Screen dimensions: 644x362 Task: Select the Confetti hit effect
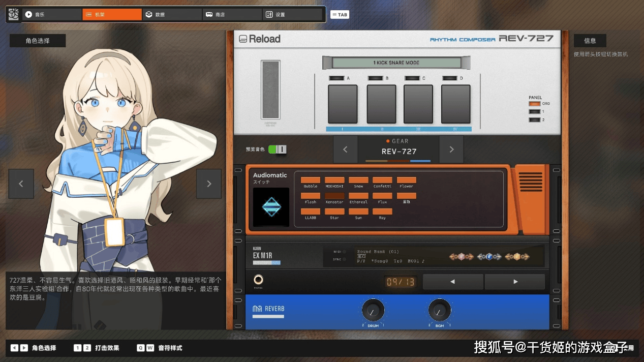pos(382,180)
